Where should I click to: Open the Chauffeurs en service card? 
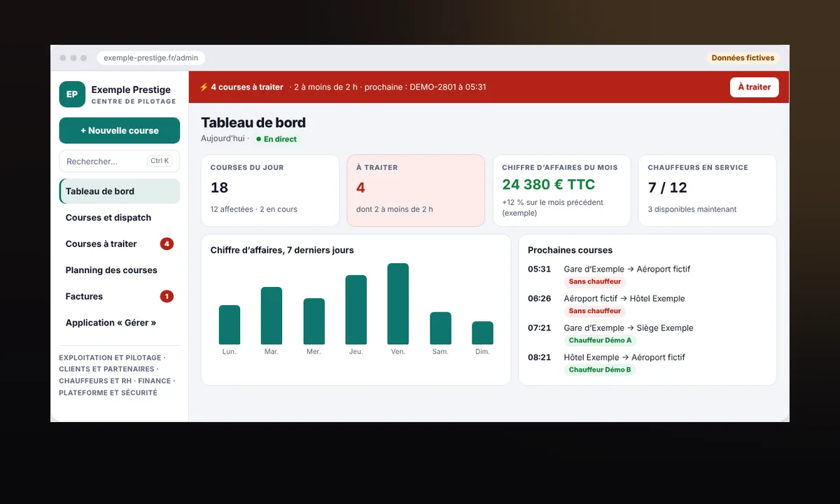pos(708,190)
